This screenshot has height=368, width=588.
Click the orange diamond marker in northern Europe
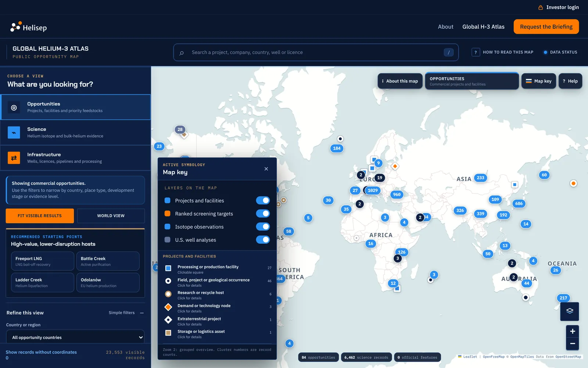pos(395,166)
